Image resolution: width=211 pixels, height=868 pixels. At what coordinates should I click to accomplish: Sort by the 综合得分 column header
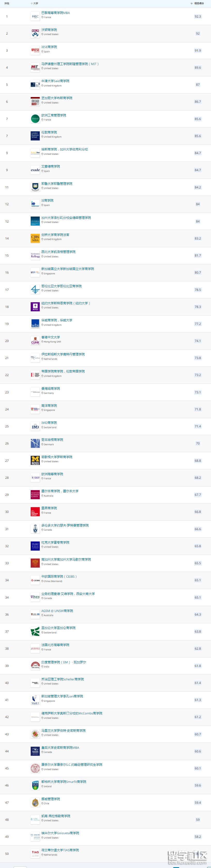point(197,3)
